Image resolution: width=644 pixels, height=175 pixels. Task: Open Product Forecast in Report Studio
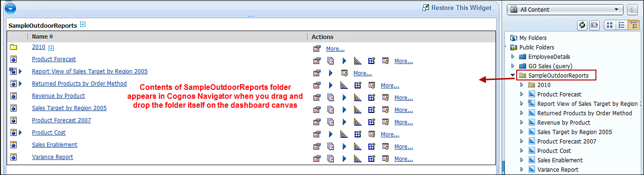357,61
